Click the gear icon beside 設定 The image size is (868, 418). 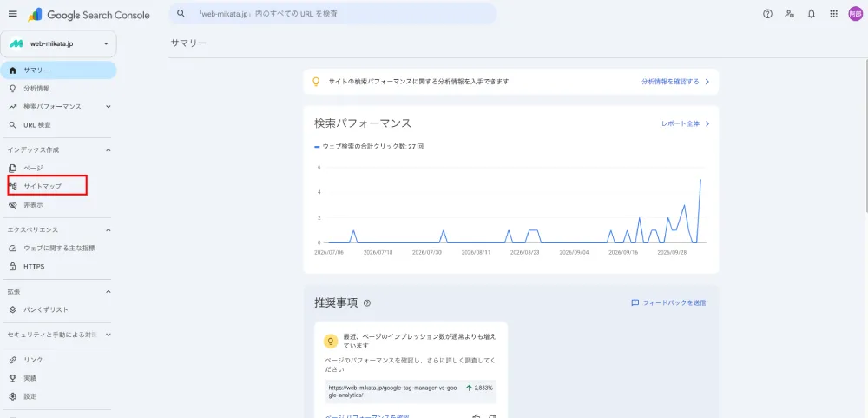(13, 396)
